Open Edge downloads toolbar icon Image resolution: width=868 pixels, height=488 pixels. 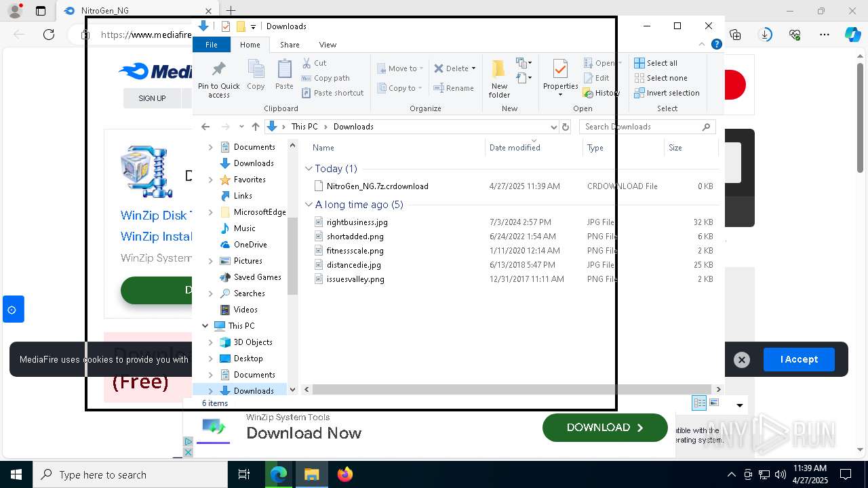(765, 35)
